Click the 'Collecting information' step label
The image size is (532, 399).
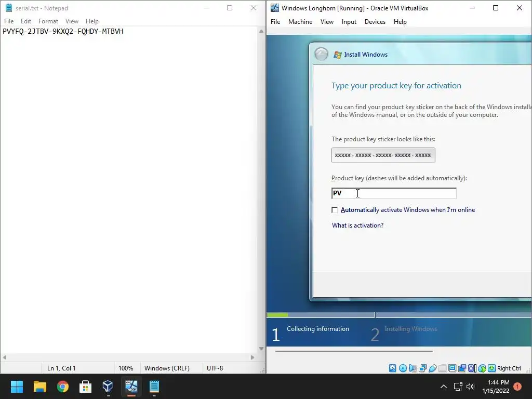[318, 329]
